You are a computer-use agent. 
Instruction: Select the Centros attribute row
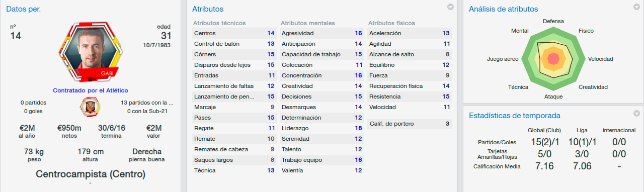tap(234, 33)
